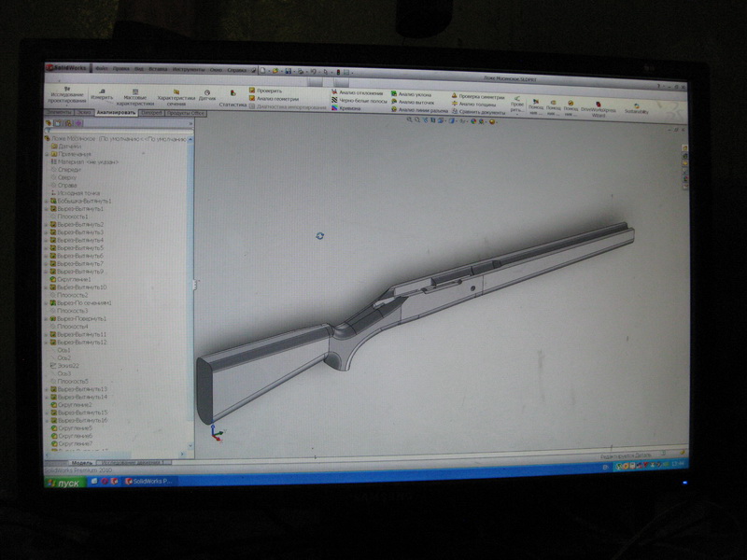The width and height of the screenshot is (747, 560).
Task: Toggle Кривизна curvature display
Action: tap(350, 108)
